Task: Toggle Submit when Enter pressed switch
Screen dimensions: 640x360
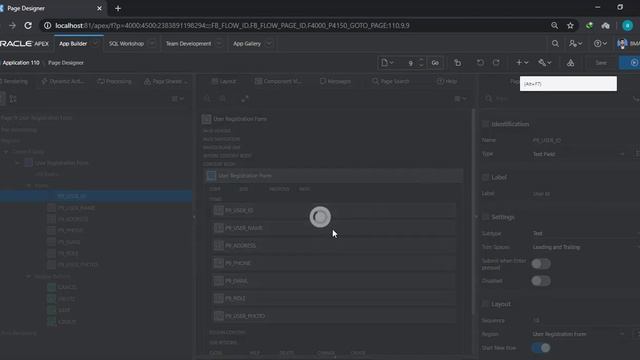Action: (541, 264)
